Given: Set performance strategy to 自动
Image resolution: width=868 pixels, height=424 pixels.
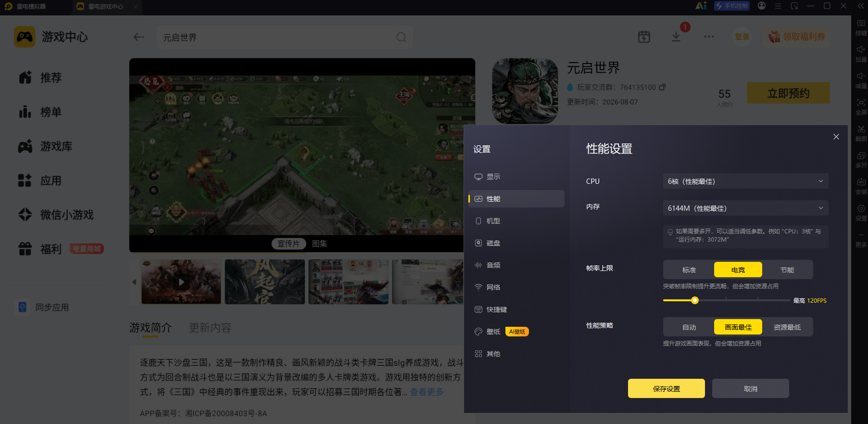Looking at the screenshot, I should pyautogui.click(x=689, y=327).
